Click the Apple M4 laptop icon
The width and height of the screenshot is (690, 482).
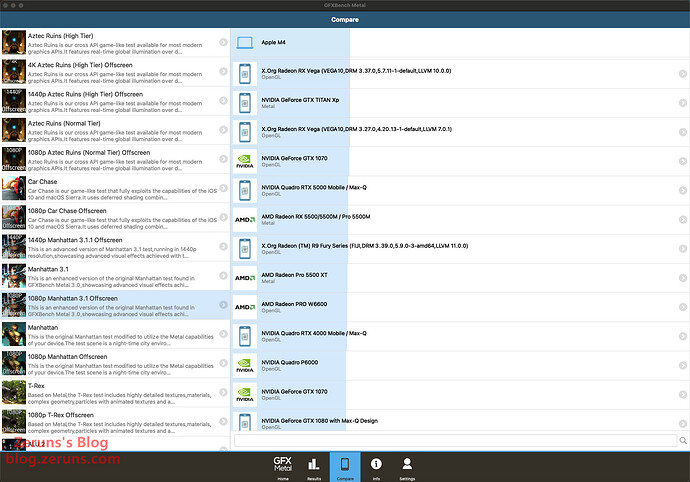tap(245, 43)
